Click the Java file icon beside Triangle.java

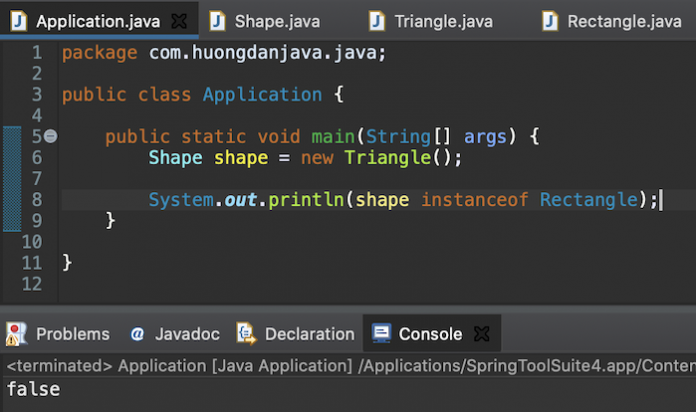click(377, 20)
